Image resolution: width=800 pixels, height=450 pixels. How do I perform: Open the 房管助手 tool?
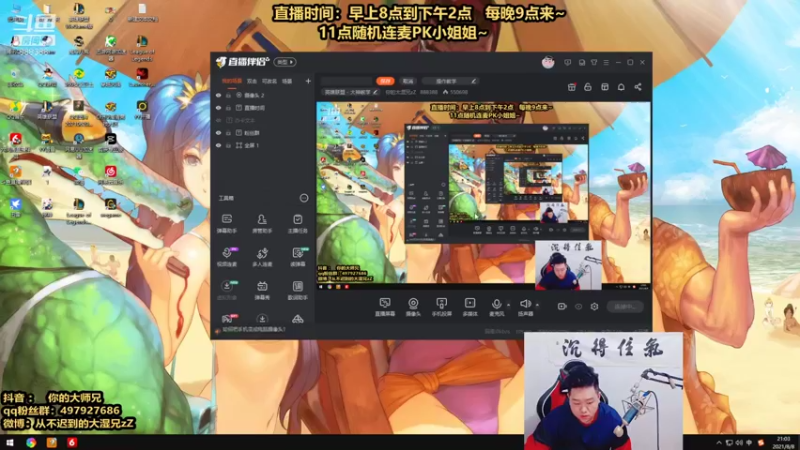pos(262,223)
